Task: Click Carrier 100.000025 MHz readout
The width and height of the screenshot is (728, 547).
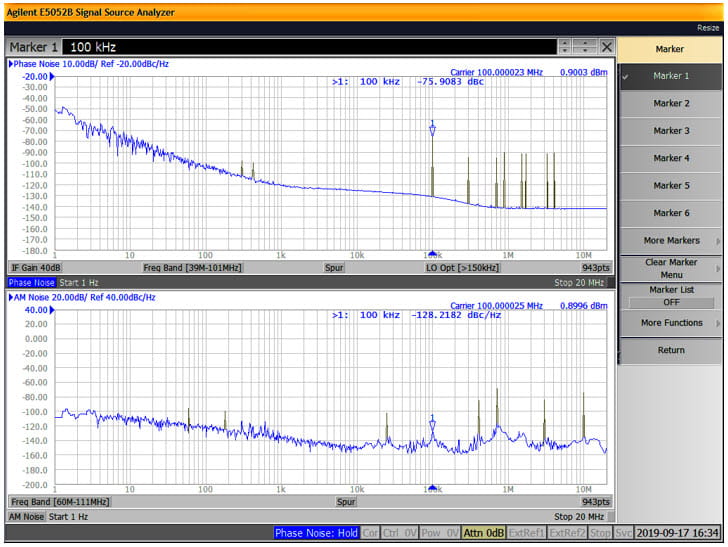Action: pyautogui.click(x=496, y=306)
